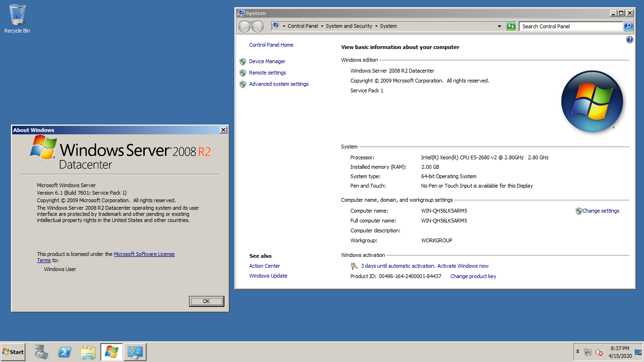This screenshot has height=362, width=644.
Task: Open Advanced system settings link
Action: click(279, 84)
